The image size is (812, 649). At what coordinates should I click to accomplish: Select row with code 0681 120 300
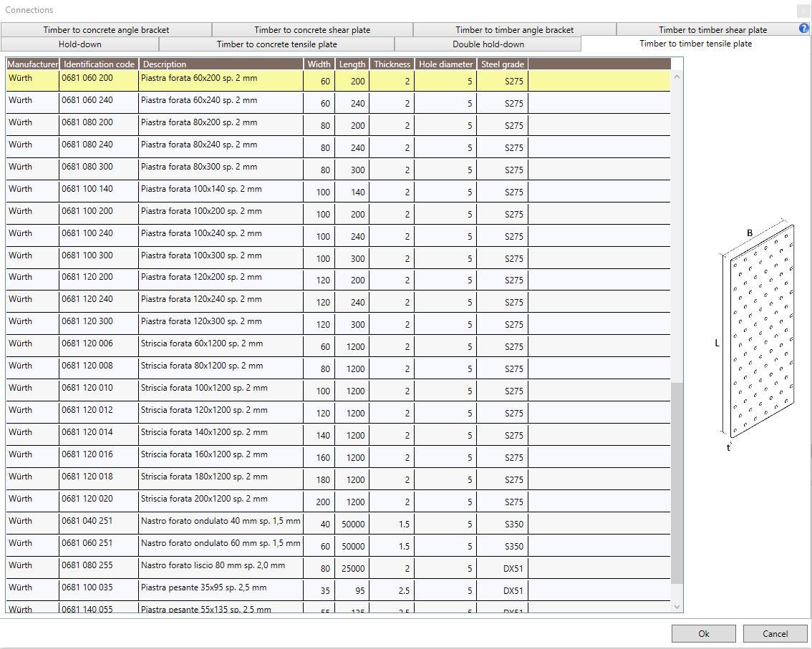point(338,325)
